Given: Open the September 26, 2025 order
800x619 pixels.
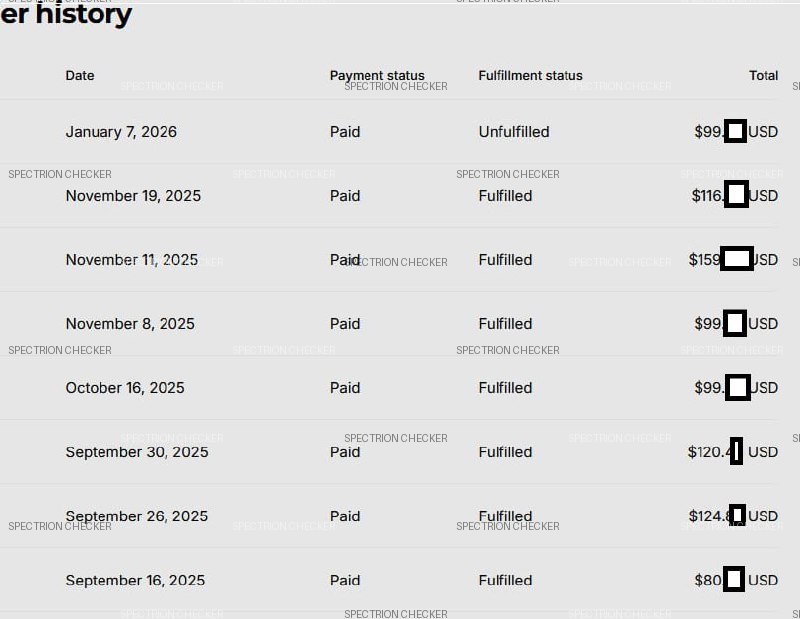Looking at the screenshot, I should 137,516.
